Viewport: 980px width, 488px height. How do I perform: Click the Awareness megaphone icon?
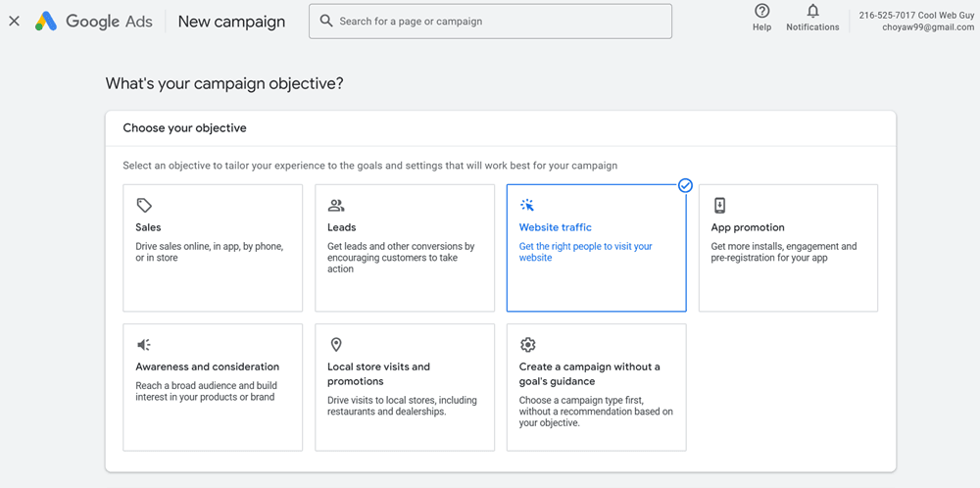coord(144,345)
